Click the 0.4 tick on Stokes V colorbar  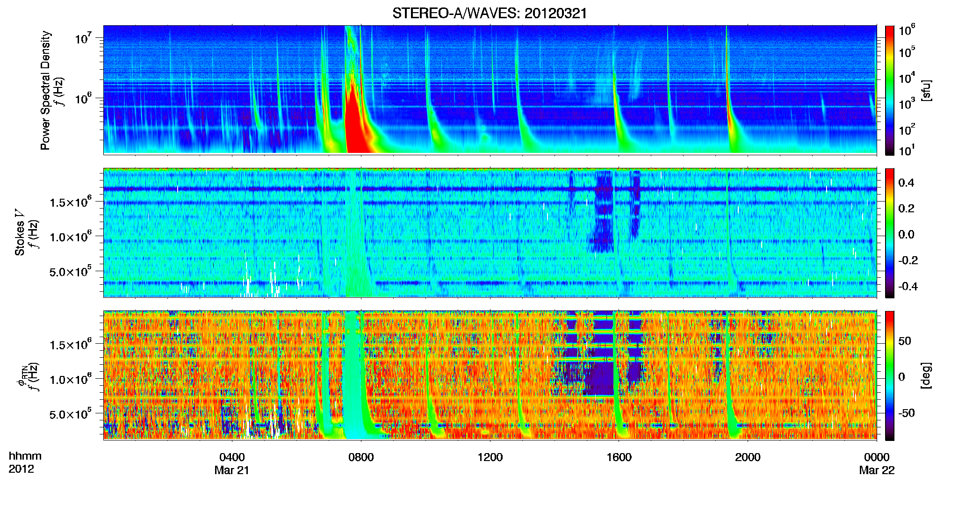point(906,183)
